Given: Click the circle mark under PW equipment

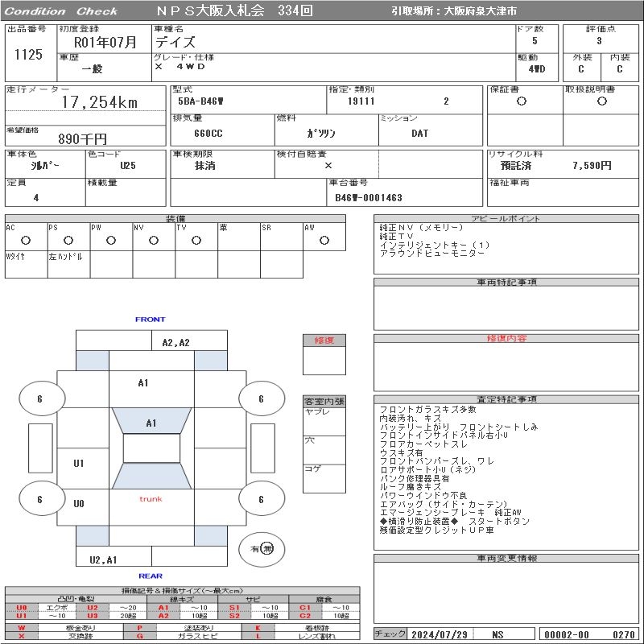Looking at the screenshot, I should [x=111, y=240].
